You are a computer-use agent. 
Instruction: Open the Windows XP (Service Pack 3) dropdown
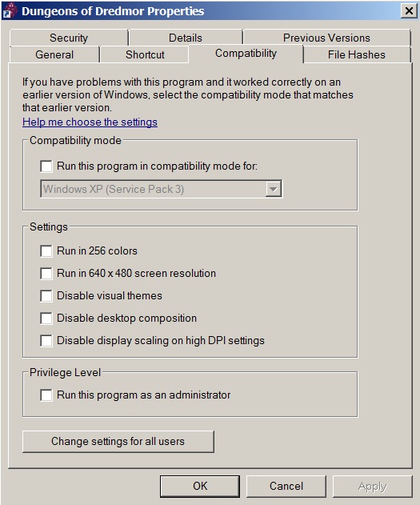coord(162,189)
